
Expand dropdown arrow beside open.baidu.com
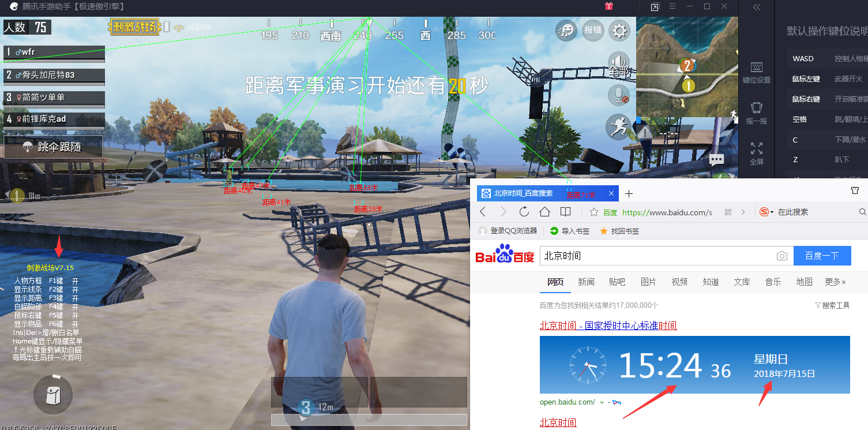pyautogui.click(x=602, y=402)
